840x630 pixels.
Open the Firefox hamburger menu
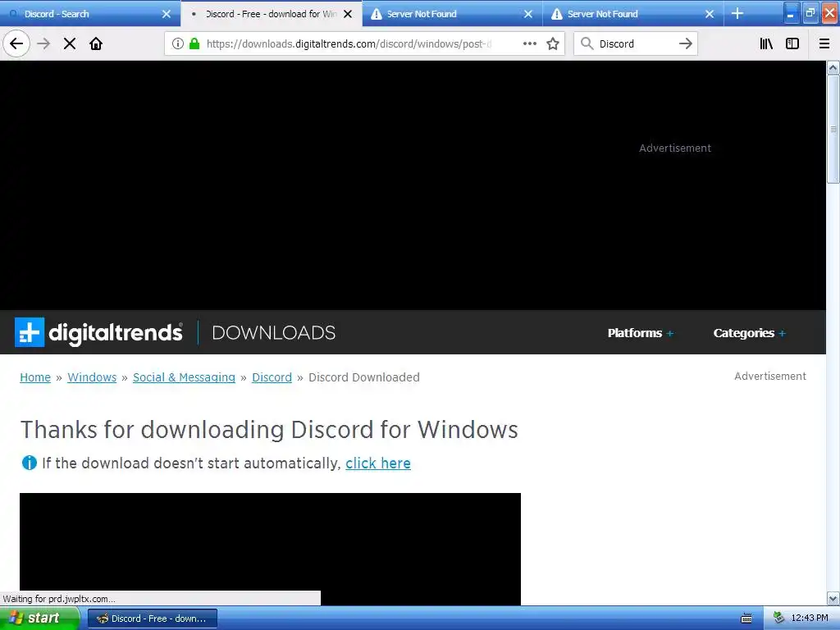pos(824,44)
